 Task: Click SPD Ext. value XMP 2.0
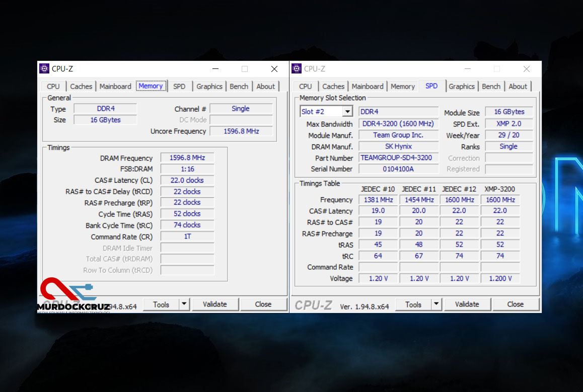[508, 124]
